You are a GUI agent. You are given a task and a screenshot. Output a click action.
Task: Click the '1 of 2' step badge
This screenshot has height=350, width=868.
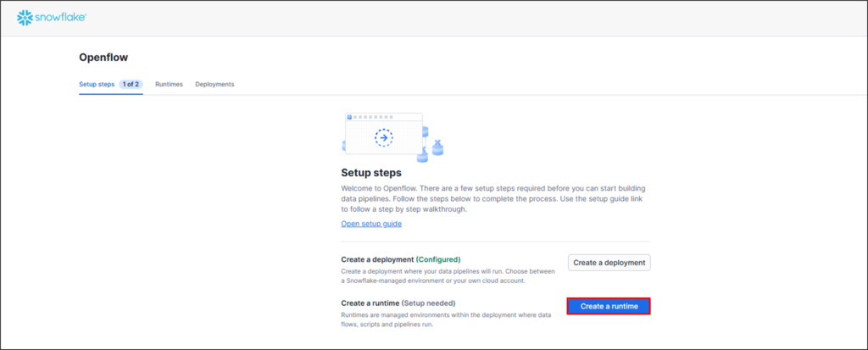(x=131, y=84)
